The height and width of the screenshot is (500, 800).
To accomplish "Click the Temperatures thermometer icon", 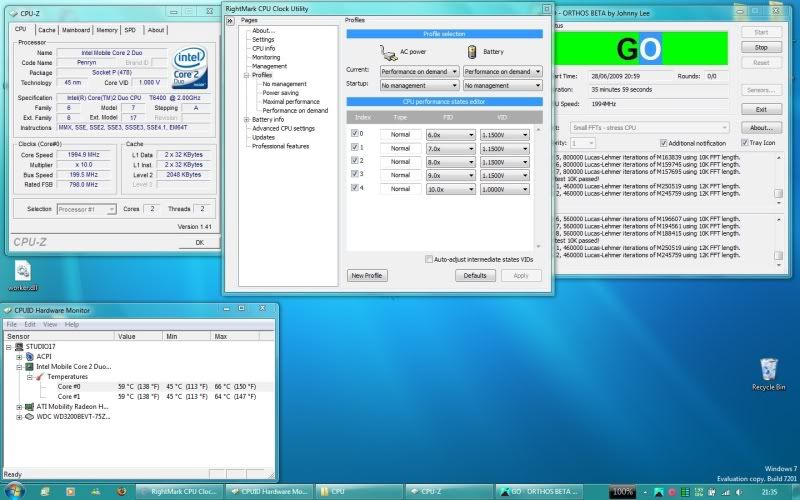I will pyautogui.click(x=40, y=377).
